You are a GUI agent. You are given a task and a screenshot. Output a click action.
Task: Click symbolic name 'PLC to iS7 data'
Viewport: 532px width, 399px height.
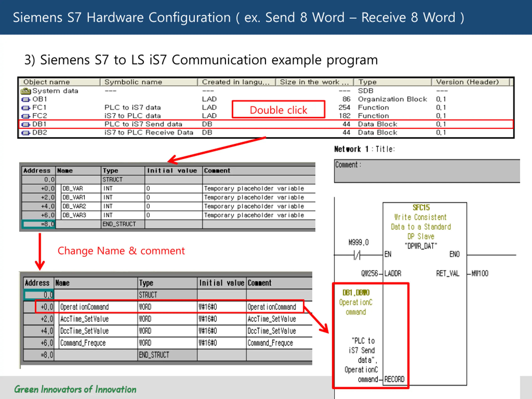coord(133,107)
